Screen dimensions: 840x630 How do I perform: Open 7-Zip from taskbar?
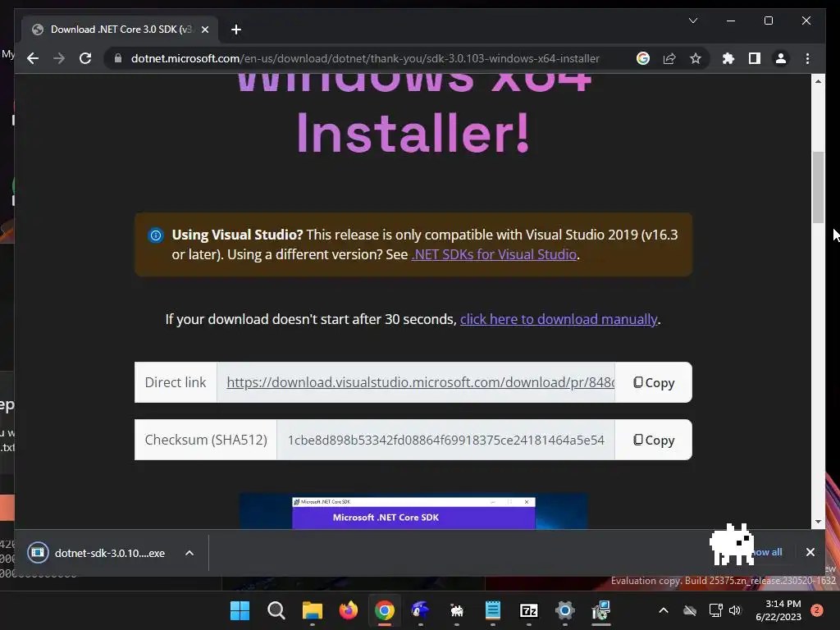tap(529, 610)
